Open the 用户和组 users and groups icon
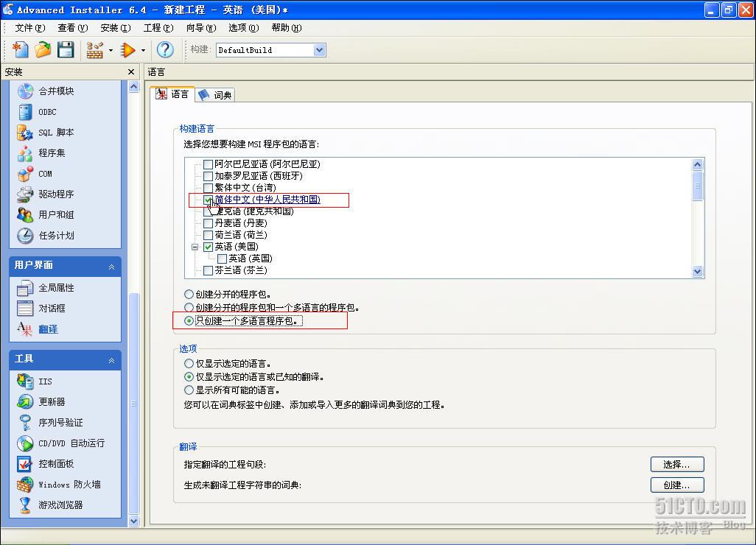The image size is (756, 545). point(25,214)
